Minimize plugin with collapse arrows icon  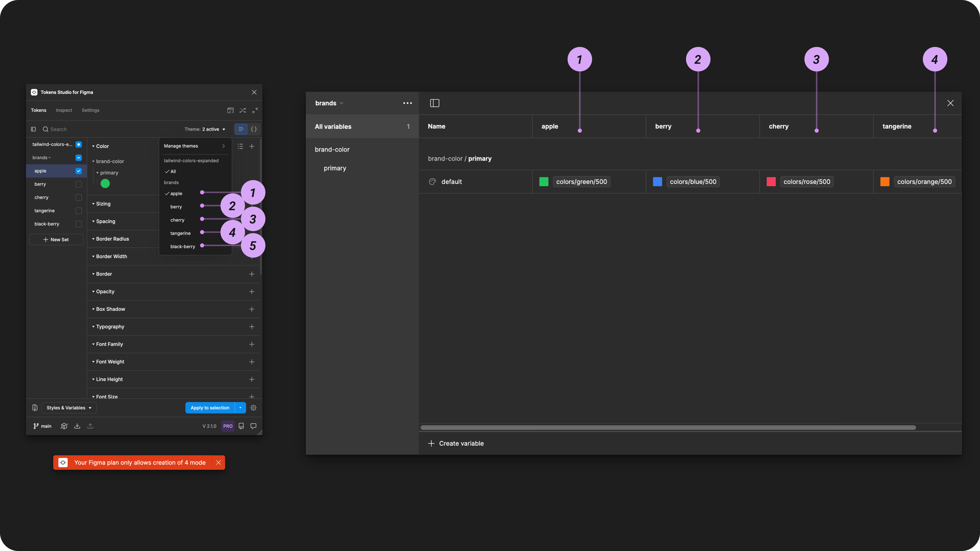click(x=255, y=110)
